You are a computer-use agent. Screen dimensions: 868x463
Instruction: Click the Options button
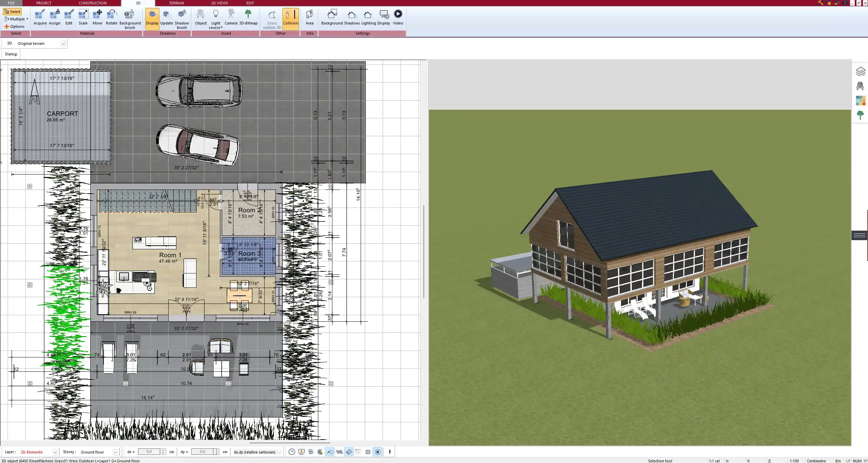(14, 26)
